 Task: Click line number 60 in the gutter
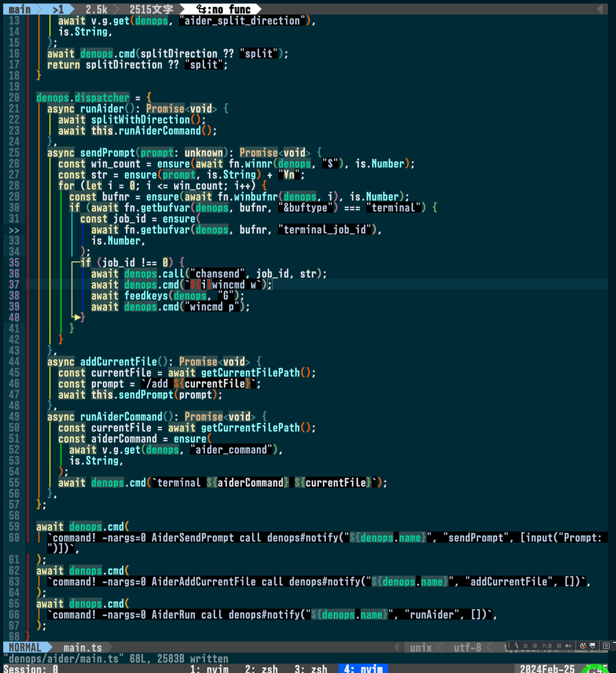(14, 537)
